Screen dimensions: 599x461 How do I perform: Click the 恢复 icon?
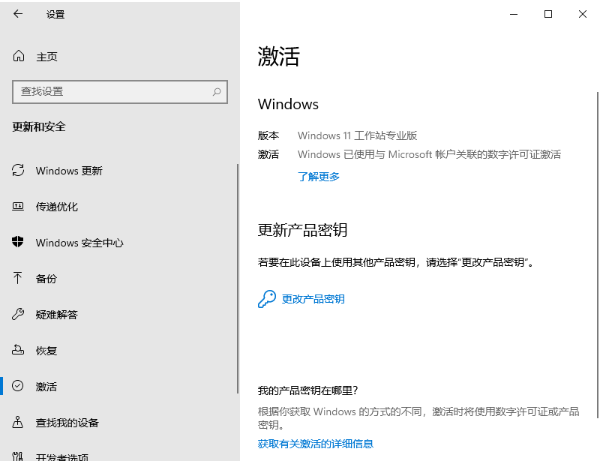pos(18,350)
